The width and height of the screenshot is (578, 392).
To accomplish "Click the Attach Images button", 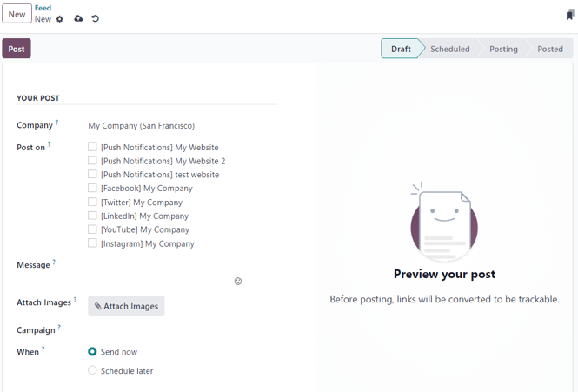I will point(126,306).
